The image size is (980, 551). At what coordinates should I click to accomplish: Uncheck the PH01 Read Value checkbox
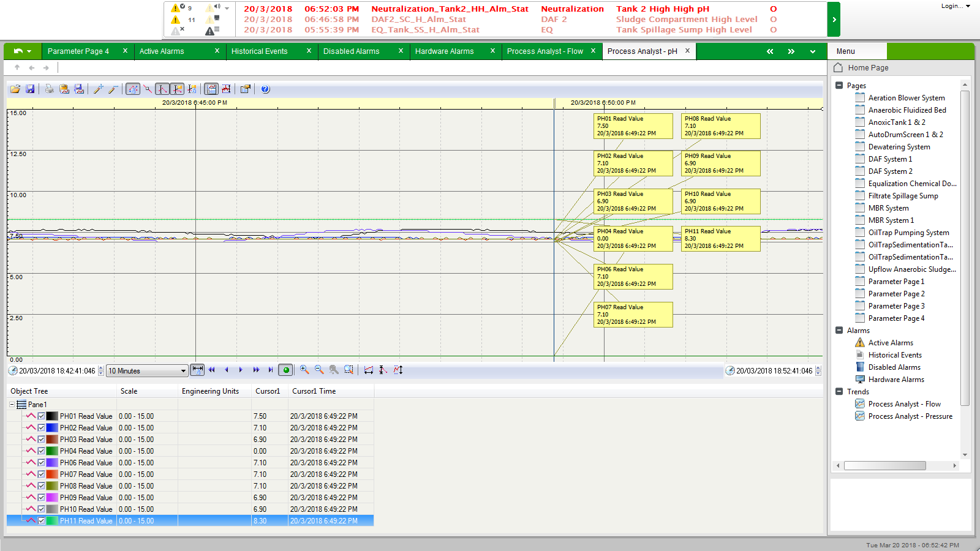pos(42,416)
